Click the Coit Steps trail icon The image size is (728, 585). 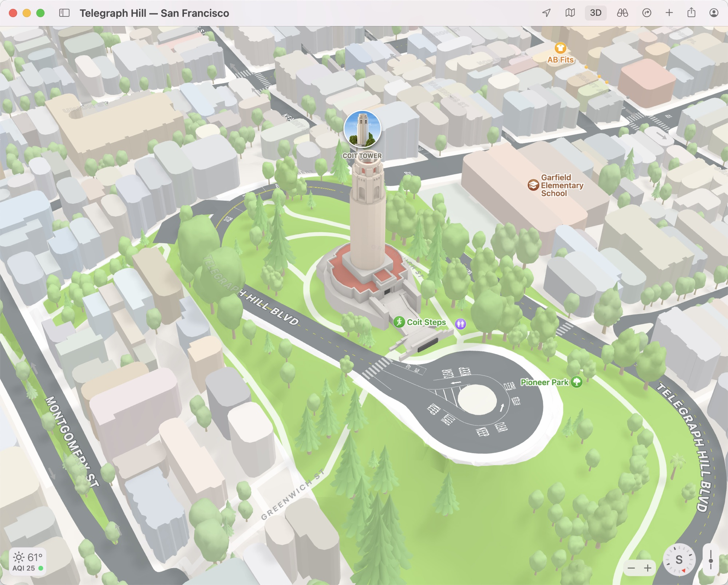click(399, 322)
